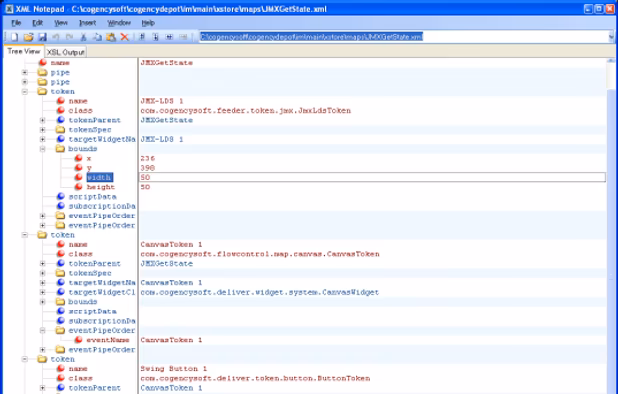Click the red icon beside the x attribute

tap(79, 158)
